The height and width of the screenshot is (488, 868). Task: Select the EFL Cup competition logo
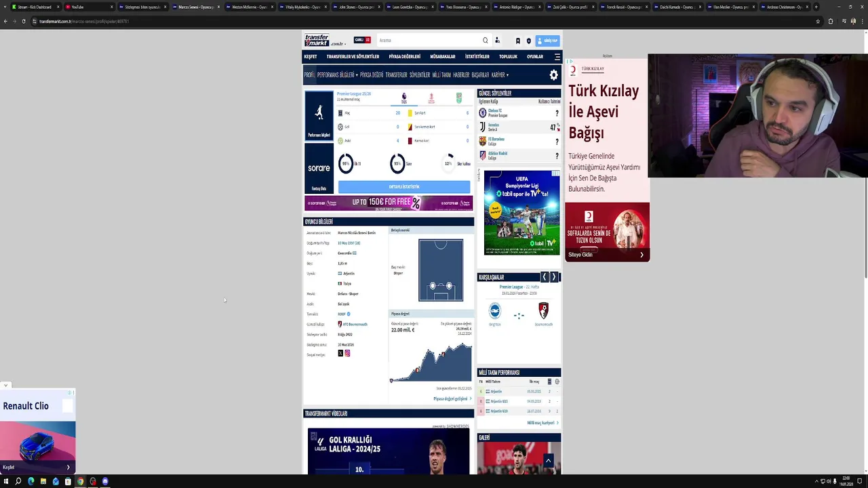click(459, 98)
